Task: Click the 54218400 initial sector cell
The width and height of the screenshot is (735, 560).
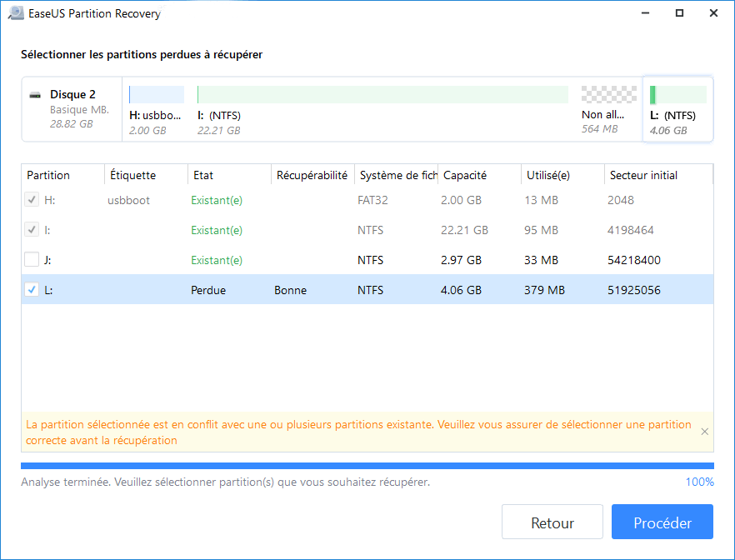Action: tap(633, 260)
